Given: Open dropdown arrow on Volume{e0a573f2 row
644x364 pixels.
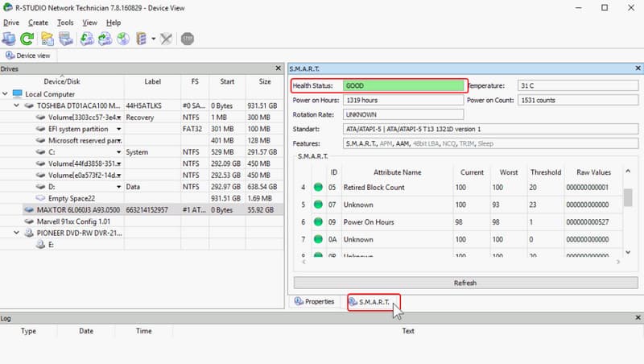Looking at the screenshot, I should pyautogui.click(x=118, y=176).
